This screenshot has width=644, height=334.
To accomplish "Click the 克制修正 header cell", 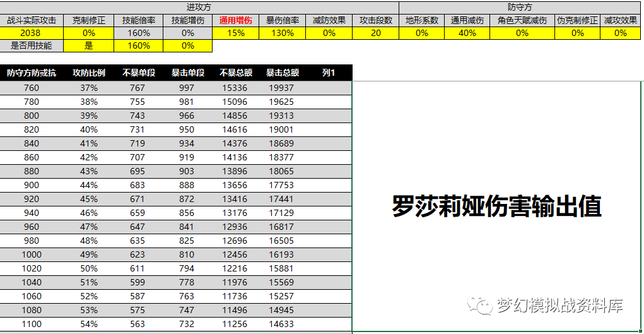I will click(x=89, y=21).
